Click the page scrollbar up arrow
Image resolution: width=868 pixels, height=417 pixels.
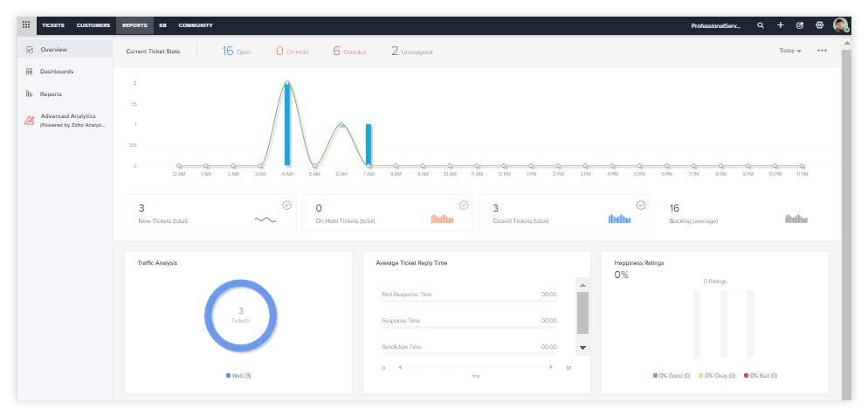(846, 43)
